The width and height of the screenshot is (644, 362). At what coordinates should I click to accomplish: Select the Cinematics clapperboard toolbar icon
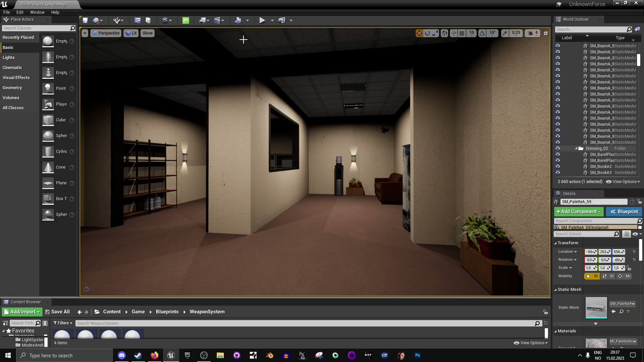(218, 20)
